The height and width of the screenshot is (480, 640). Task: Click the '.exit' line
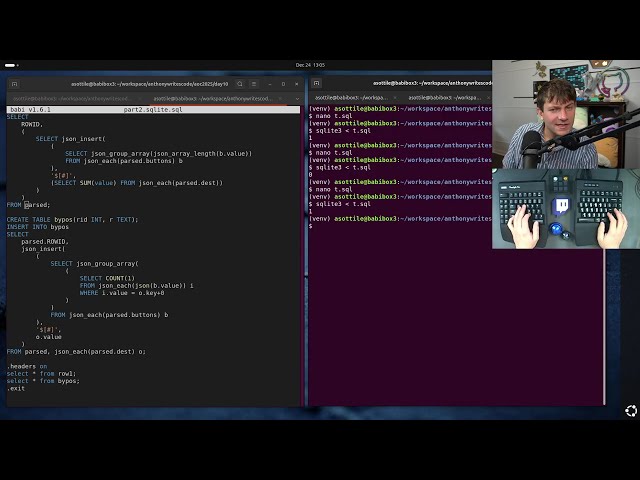coord(16,388)
